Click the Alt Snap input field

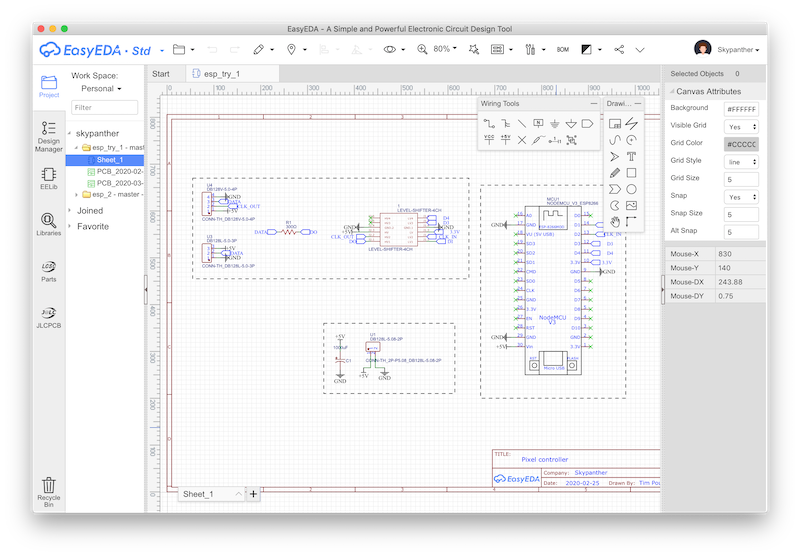coord(741,232)
